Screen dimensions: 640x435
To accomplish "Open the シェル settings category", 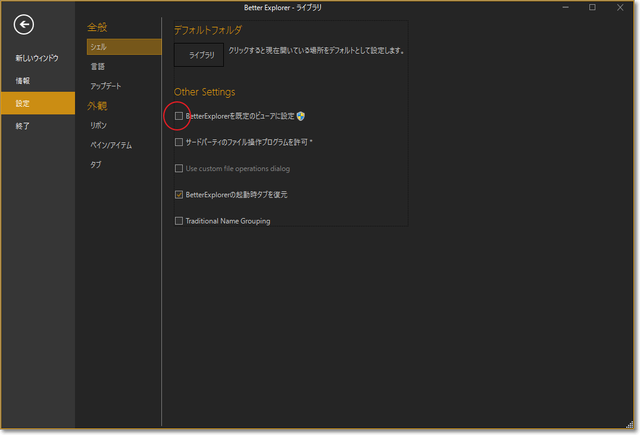I will pyautogui.click(x=122, y=47).
